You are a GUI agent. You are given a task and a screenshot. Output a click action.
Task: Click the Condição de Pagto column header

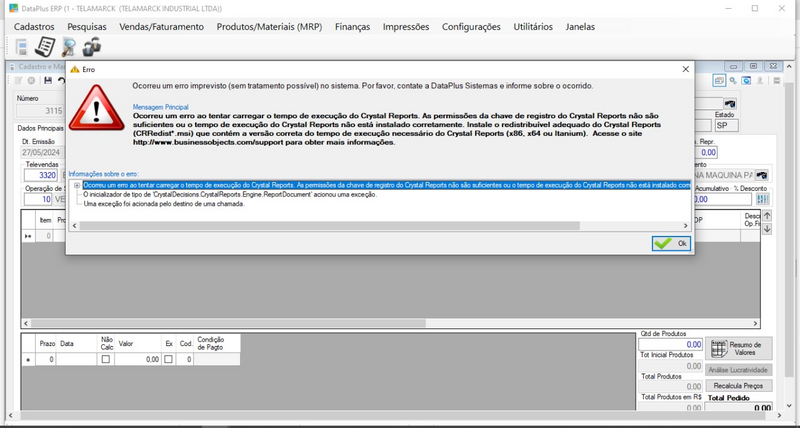[x=217, y=343]
